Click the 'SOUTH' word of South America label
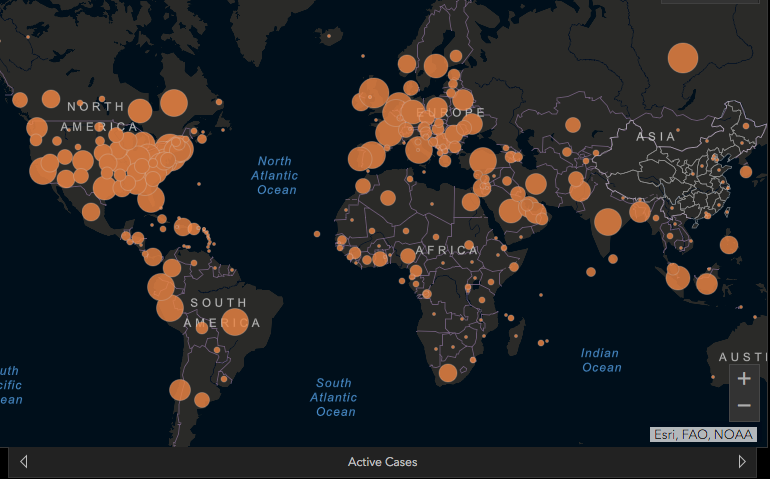 click(x=219, y=303)
